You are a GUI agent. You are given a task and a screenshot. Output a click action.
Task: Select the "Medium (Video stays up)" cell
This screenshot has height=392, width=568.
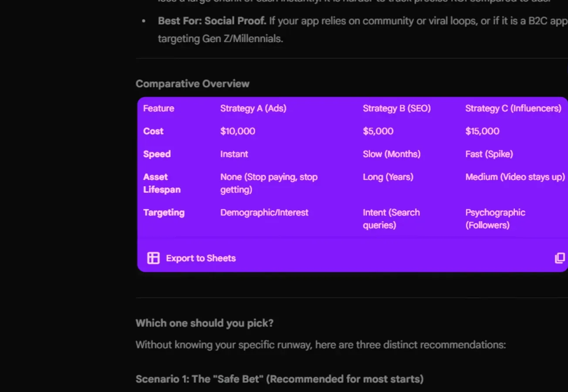[x=515, y=177]
